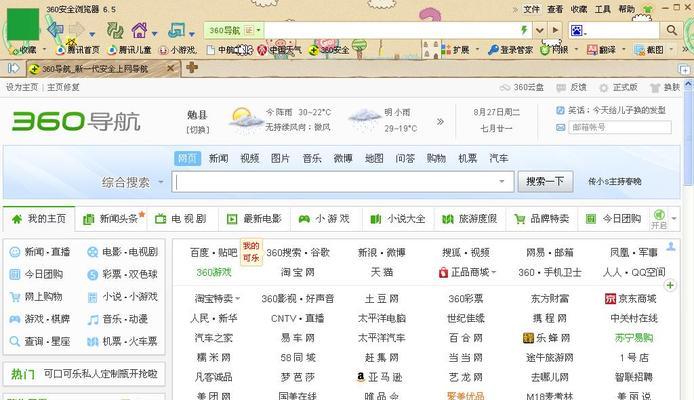Open 新闻·直播 in the left sidebar
Image resolution: width=694 pixels, height=400 pixels.
click(47, 252)
